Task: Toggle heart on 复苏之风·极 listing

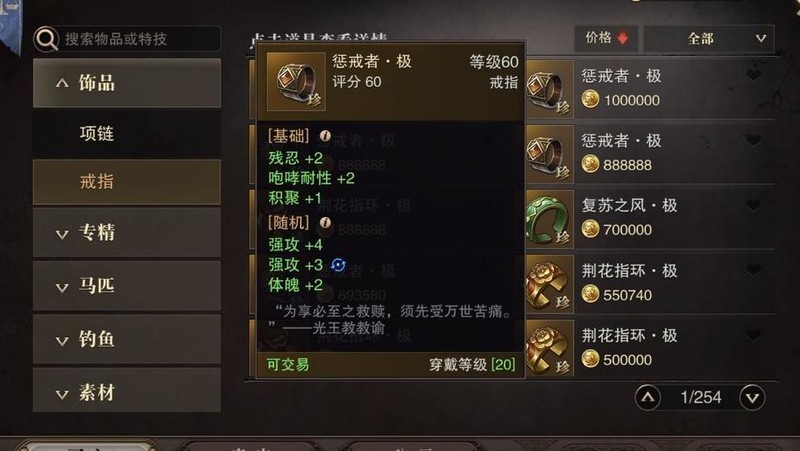Action: (x=754, y=205)
